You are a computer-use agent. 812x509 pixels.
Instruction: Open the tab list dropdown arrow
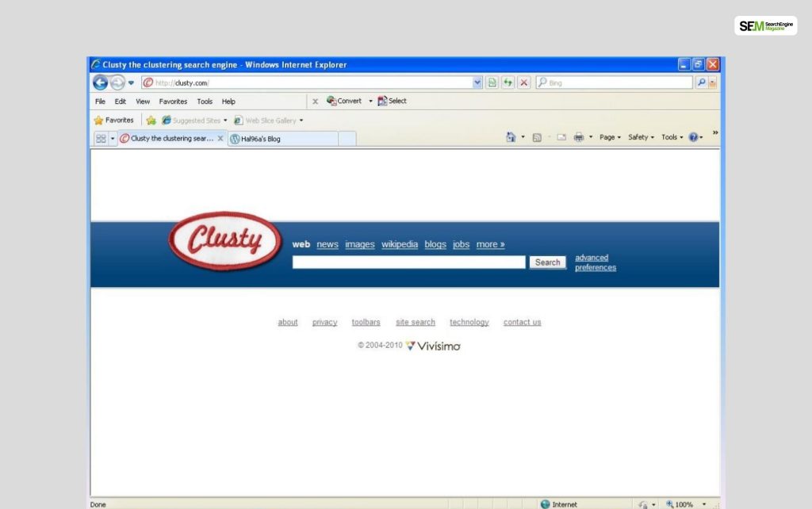(x=113, y=139)
